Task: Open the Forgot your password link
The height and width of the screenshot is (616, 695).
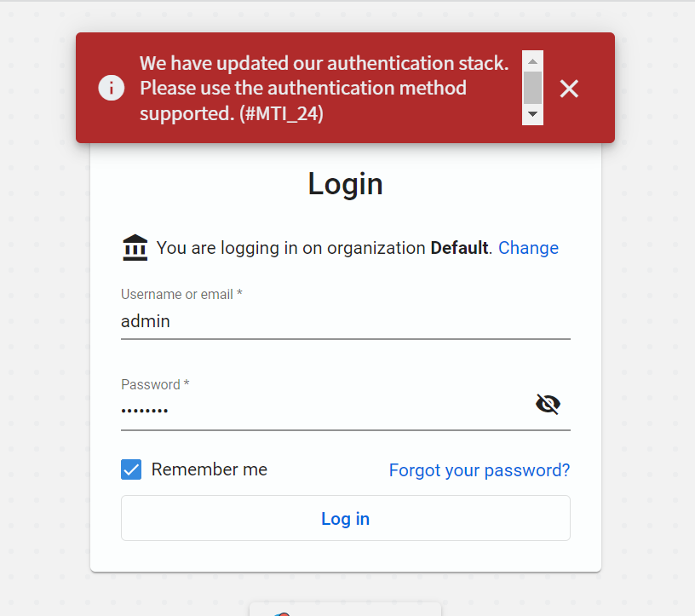Action: 480,470
